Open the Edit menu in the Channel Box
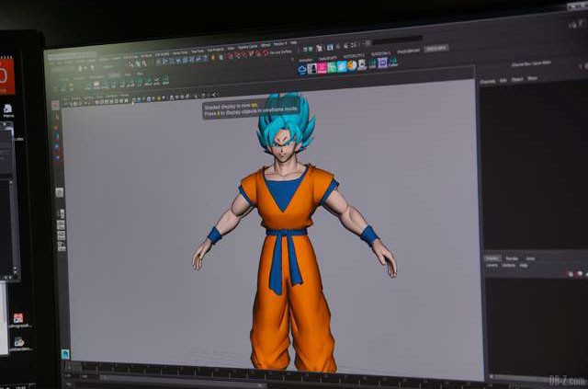Viewport: 588px width, 389px height. pos(503,80)
